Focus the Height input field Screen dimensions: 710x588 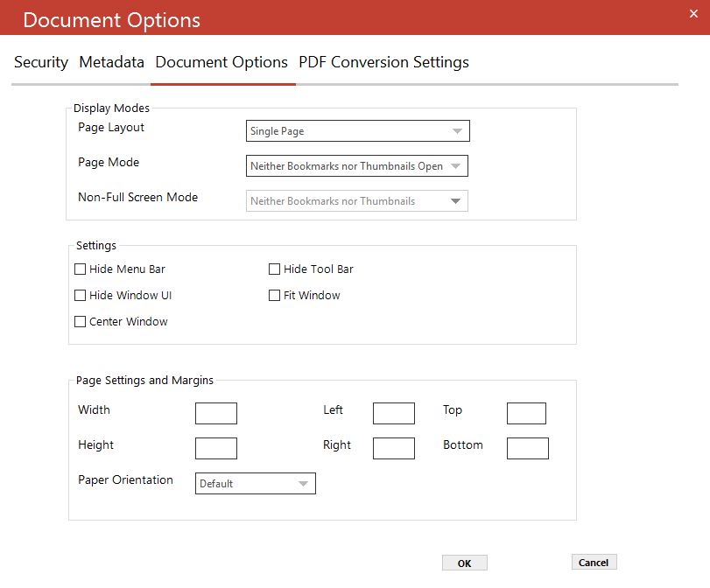pos(216,448)
